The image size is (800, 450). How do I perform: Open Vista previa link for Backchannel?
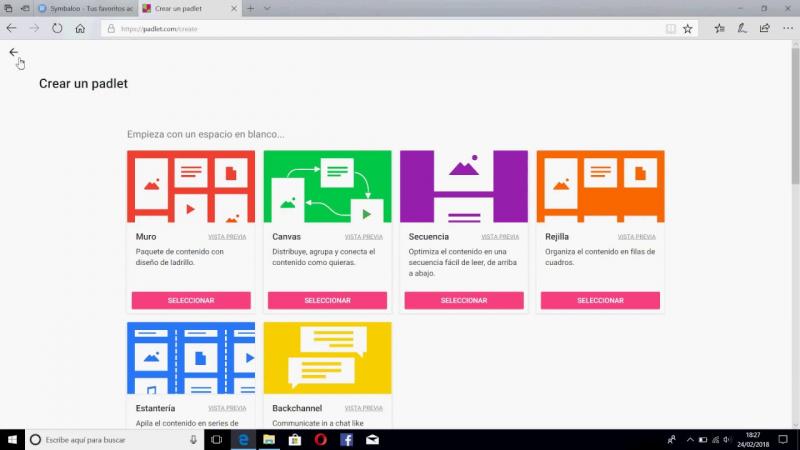coord(364,408)
